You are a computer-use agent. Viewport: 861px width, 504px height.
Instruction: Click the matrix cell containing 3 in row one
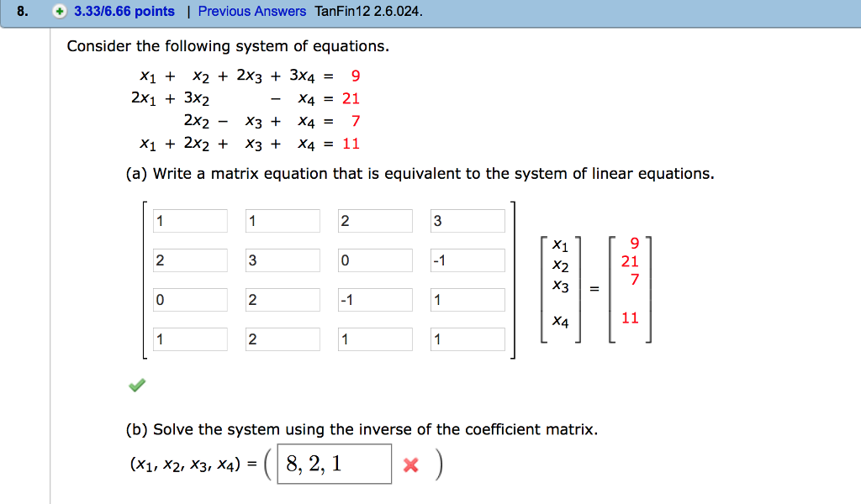pyautogui.click(x=467, y=220)
